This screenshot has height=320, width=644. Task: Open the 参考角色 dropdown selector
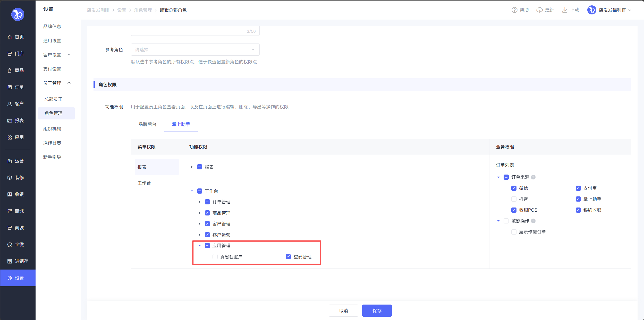(195, 49)
